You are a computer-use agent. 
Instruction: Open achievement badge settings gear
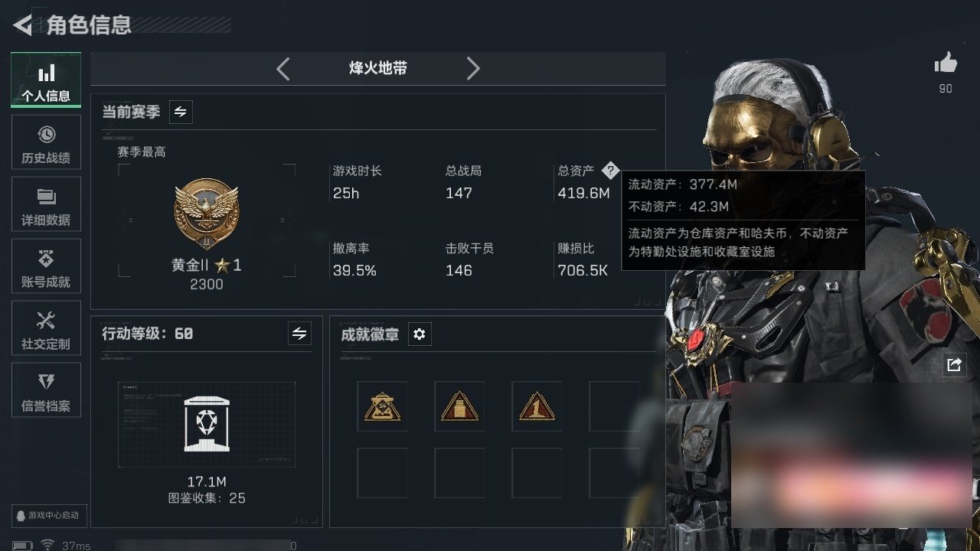click(x=420, y=334)
